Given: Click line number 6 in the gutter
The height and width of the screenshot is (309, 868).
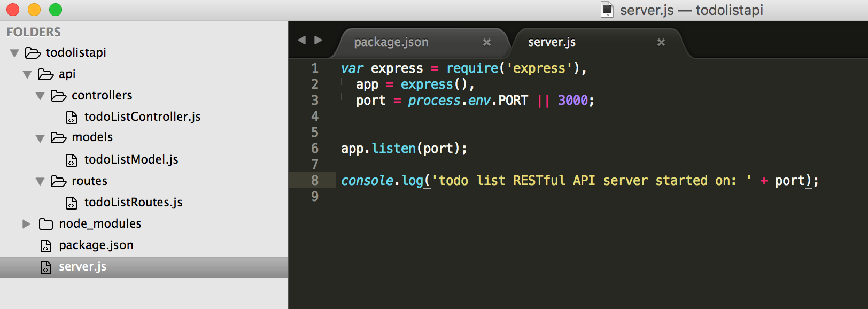Looking at the screenshot, I should tap(315, 149).
